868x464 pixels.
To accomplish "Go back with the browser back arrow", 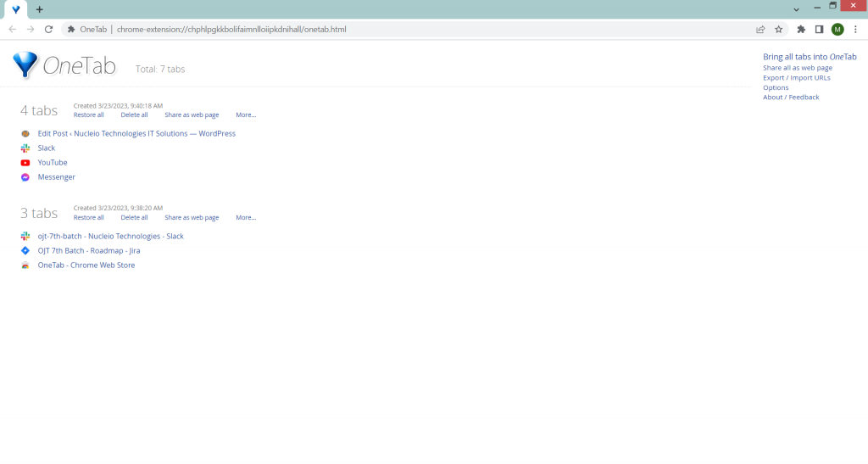I will point(12,30).
